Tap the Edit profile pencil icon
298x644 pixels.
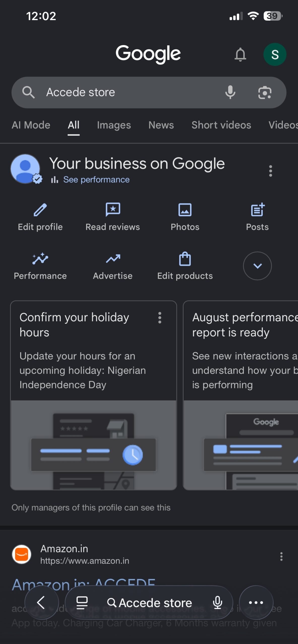(40, 210)
